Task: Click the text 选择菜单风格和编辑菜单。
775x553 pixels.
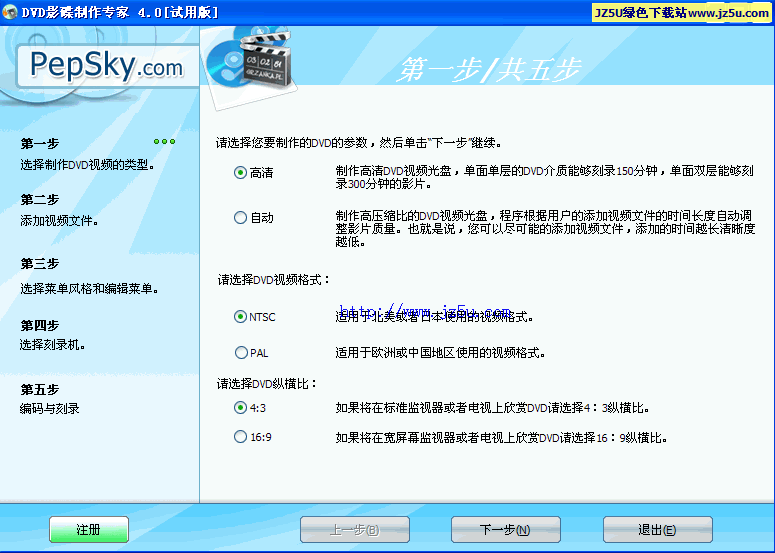Action: (89, 289)
